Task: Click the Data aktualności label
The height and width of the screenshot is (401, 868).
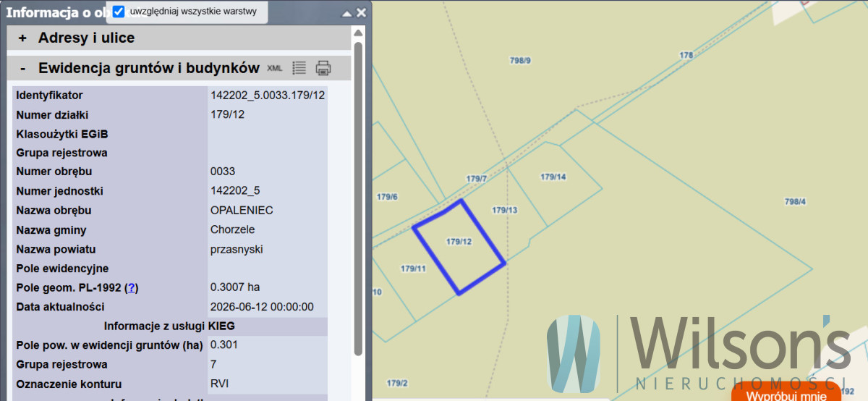Action: pos(60,307)
